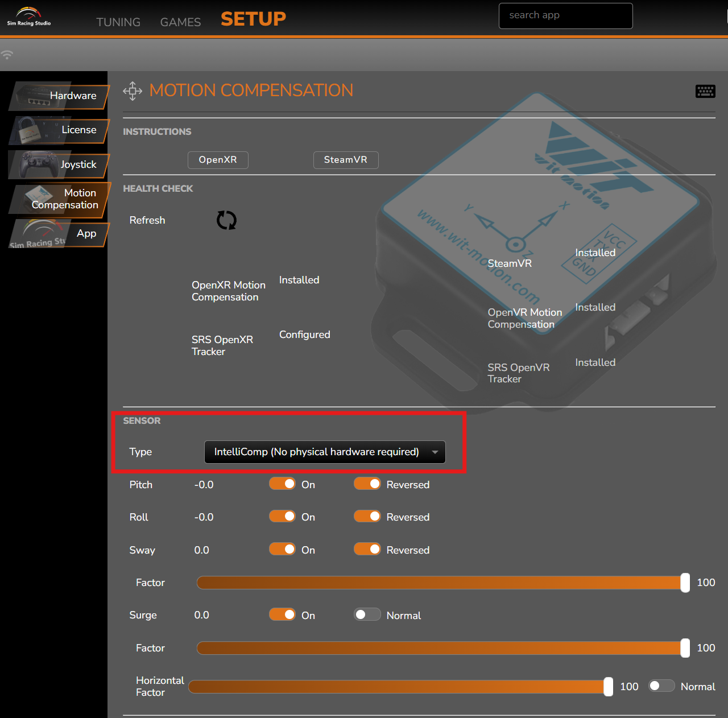Click the Sway Factor slider handle
The width and height of the screenshot is (728, 718).
(685, 583)
